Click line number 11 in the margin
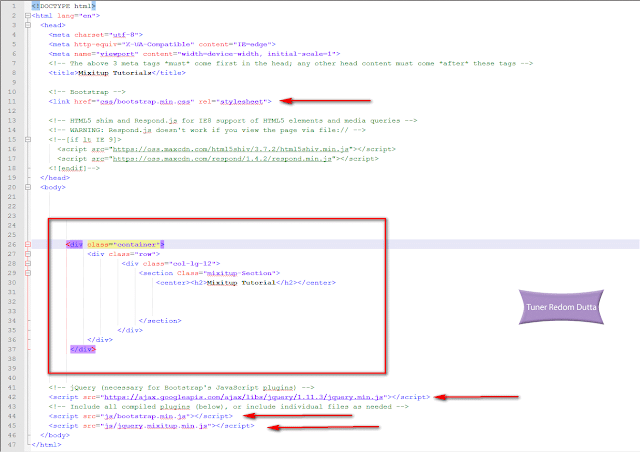The width and height of the screenshot is (640, 452). (12, 101)
